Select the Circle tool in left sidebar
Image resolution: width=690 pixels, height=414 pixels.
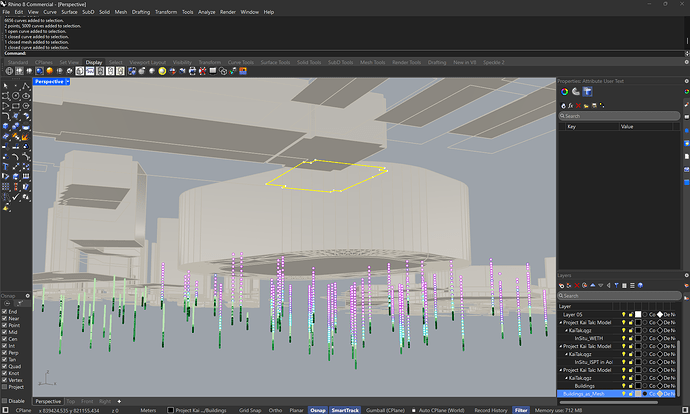tap(16, 96)
